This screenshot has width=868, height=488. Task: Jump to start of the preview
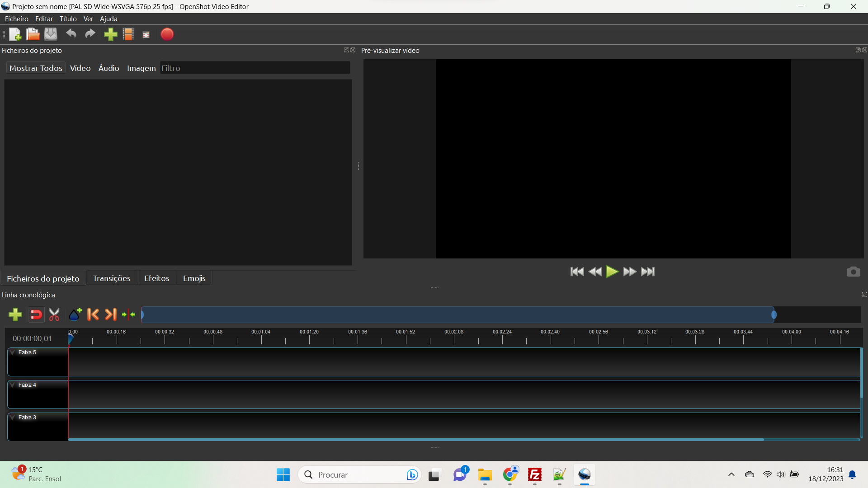(577, 272)
